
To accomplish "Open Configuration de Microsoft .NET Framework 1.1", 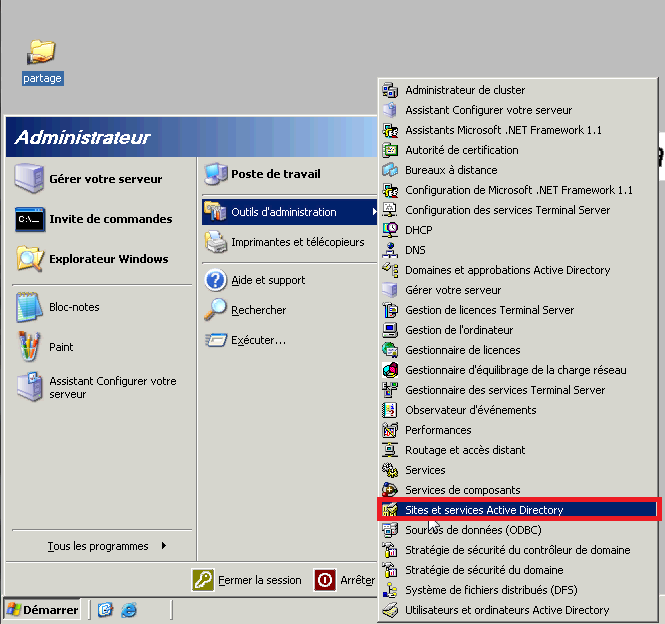I will point(518,190).
